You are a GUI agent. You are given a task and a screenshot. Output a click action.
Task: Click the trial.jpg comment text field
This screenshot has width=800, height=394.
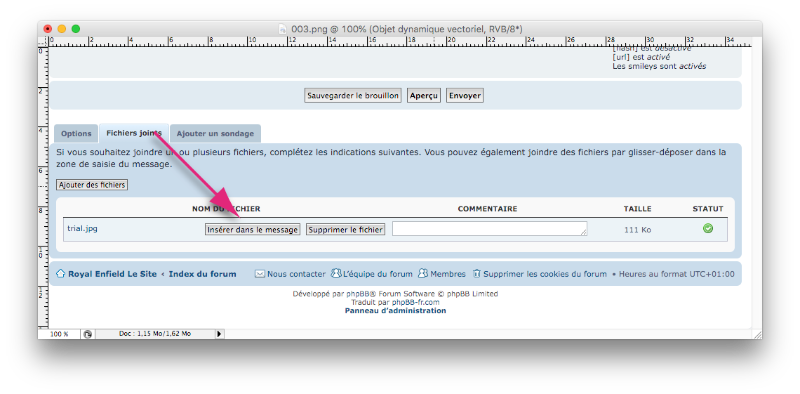tap(490, 229)
